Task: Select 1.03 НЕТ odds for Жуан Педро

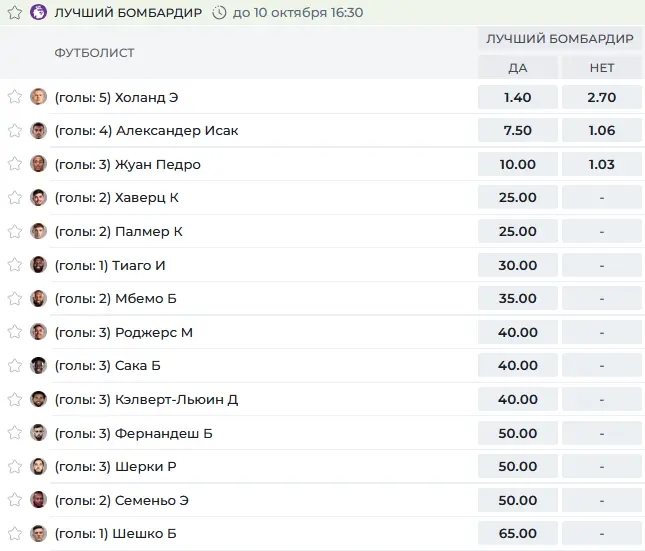Action: 601,164
